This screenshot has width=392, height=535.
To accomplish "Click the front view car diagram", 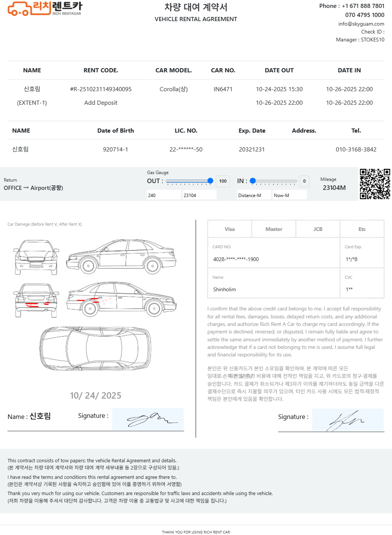I will 36,257.
